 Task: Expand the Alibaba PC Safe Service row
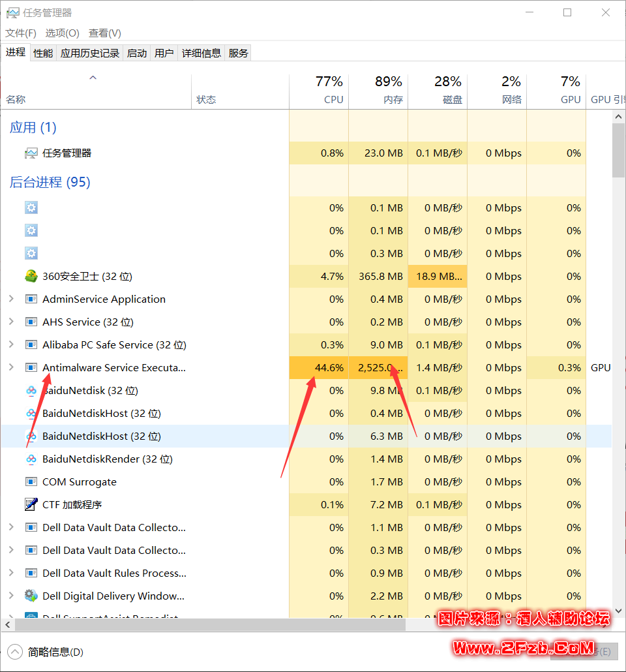click(11, 344)
